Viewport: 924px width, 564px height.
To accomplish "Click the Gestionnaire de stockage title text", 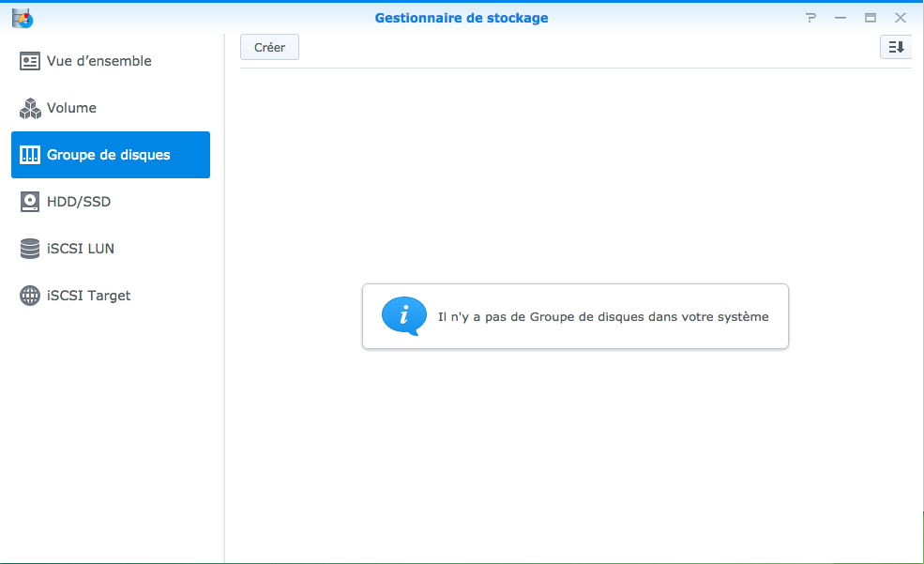I will [x=462, y=18].
